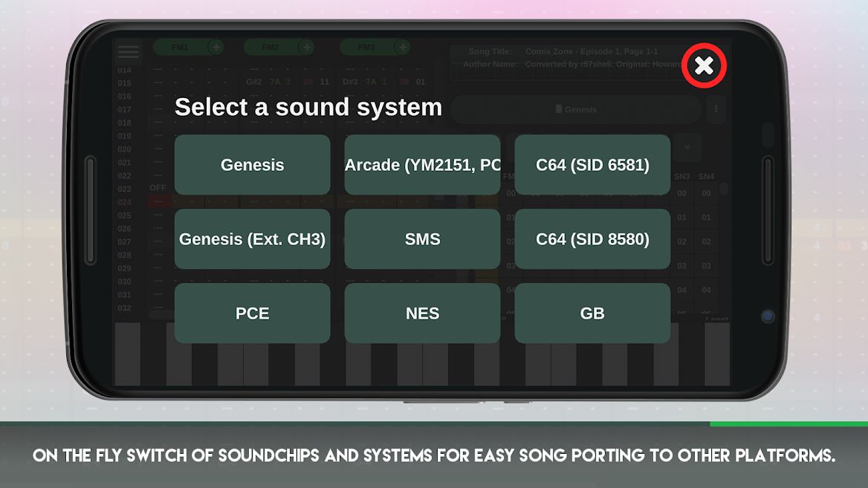Select the FM2 channel header
Screen dimensions: 868x488
pyautogui.click(x=271, y=47)
